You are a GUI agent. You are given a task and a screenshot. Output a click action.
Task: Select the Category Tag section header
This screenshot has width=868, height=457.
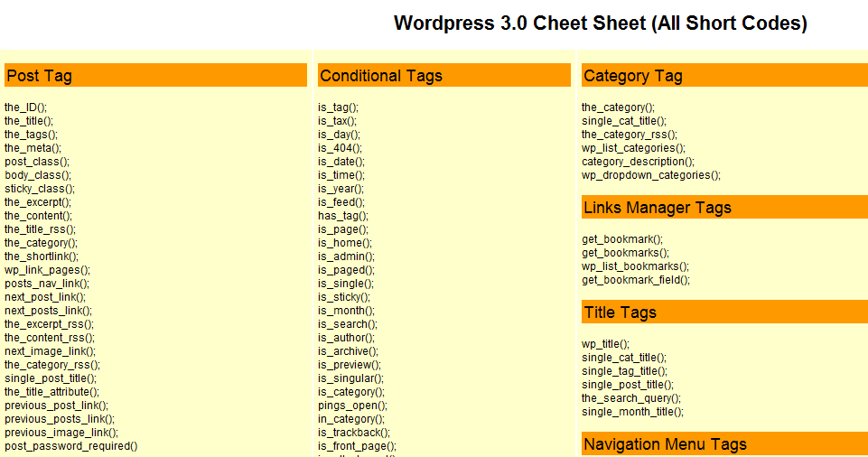(724, 75)
